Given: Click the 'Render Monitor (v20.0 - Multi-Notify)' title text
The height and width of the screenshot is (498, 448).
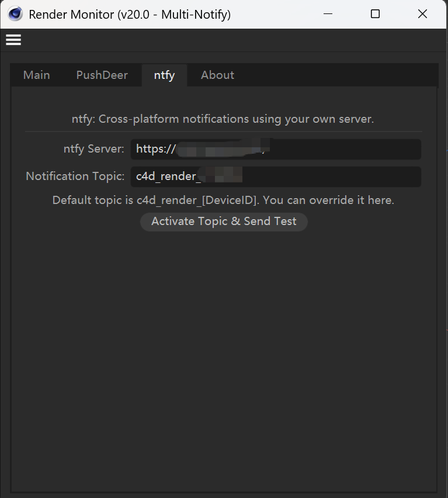Looking at the screenshot, I should (x=130, y=15).
